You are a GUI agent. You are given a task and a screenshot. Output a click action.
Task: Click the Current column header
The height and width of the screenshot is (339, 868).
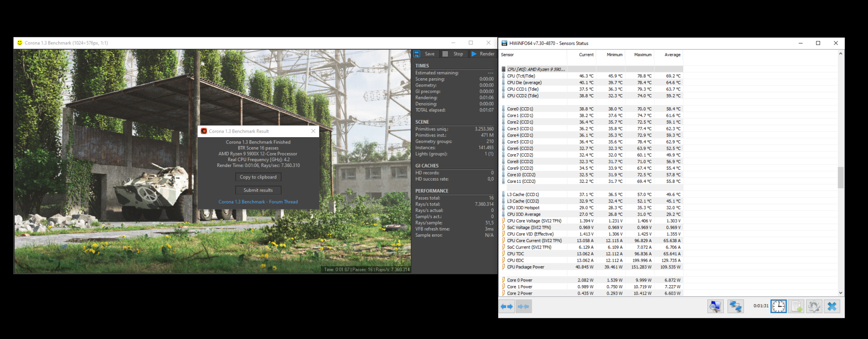point(581,55)
